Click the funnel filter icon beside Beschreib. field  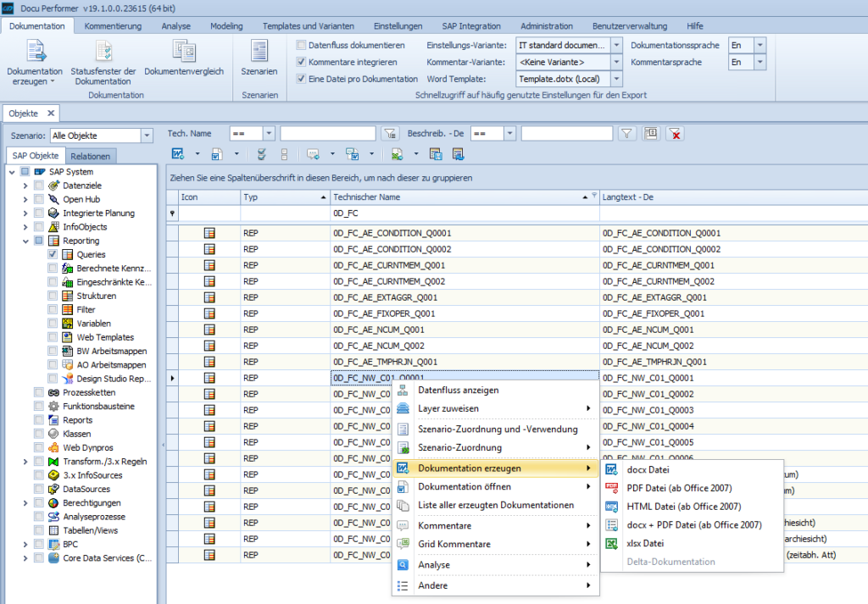tap(626, 133)
